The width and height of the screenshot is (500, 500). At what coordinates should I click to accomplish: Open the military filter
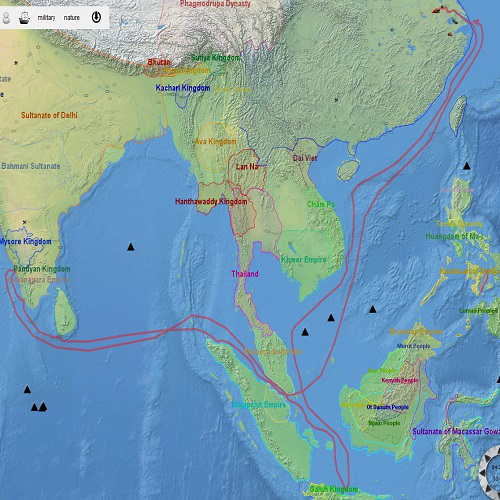point(46,18)
